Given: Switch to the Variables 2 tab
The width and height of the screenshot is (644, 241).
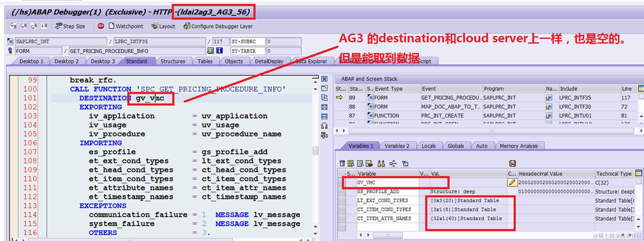Looking at the screenshot, I should 397,146.
